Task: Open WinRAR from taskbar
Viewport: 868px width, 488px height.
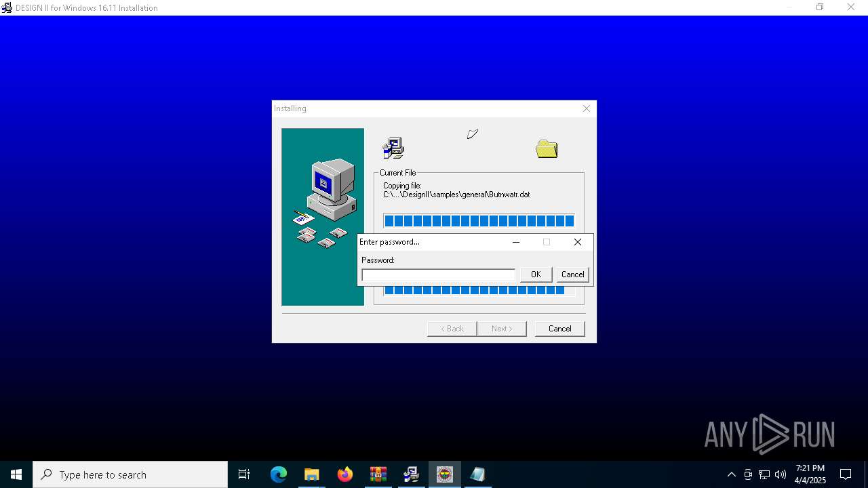Action: 378,474
